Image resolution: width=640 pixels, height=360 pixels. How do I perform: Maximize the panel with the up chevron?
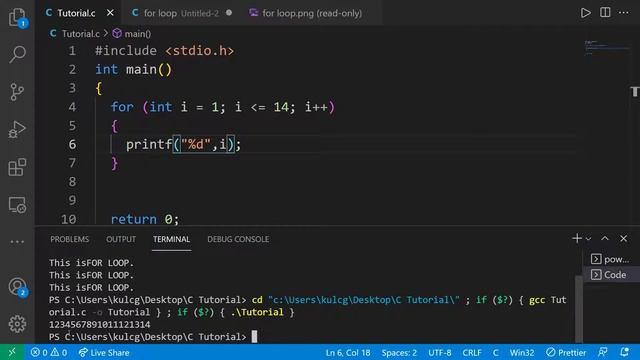(x=605, y=238)
